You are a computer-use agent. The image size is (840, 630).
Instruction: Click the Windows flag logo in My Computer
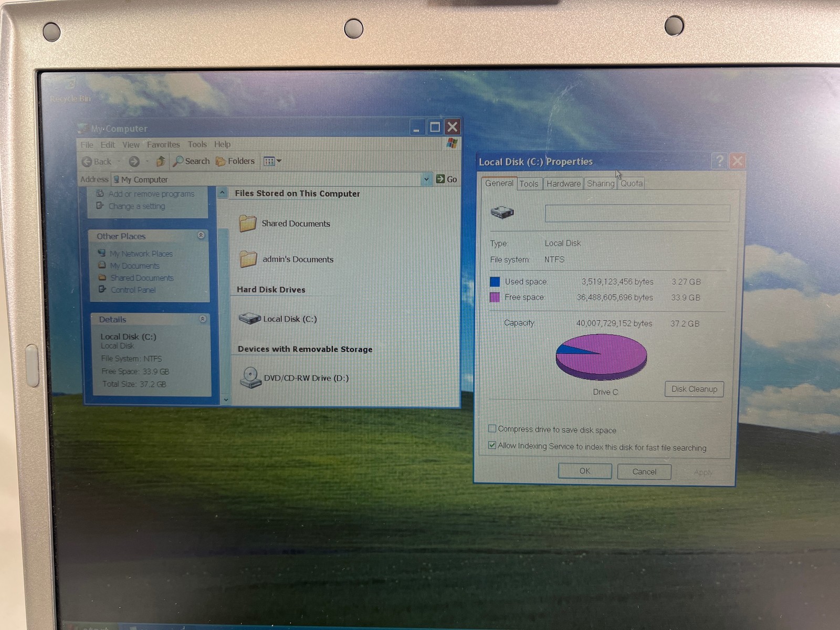[452, 143]
